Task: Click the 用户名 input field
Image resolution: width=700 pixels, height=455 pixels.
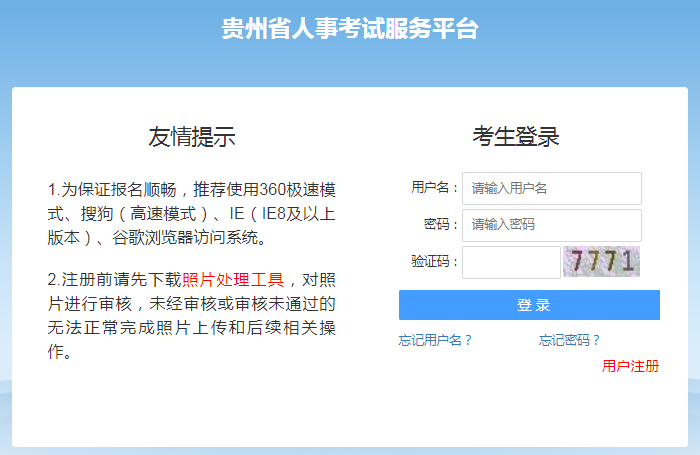Action: [x=551, y=188]
